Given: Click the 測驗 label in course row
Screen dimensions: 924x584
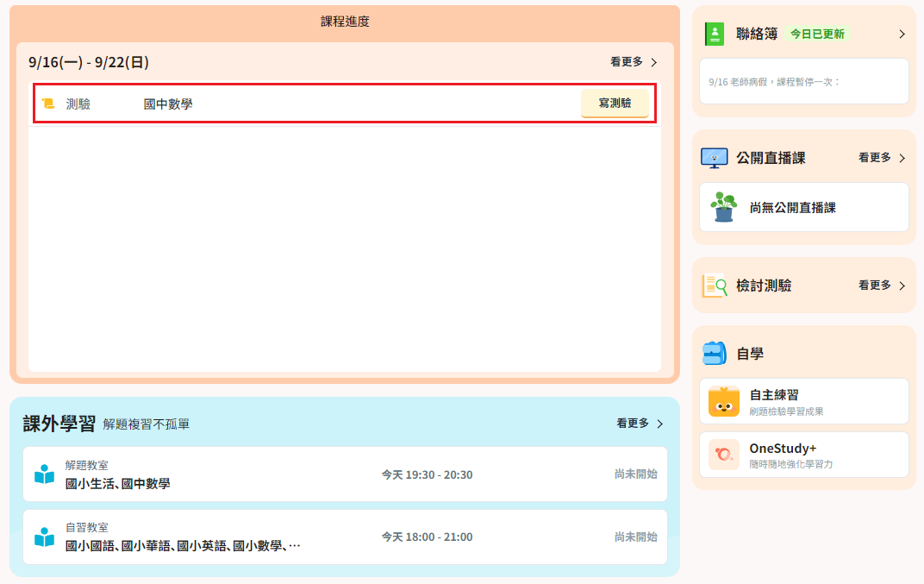Looking at the screenshot, I should tap(78, 104).
